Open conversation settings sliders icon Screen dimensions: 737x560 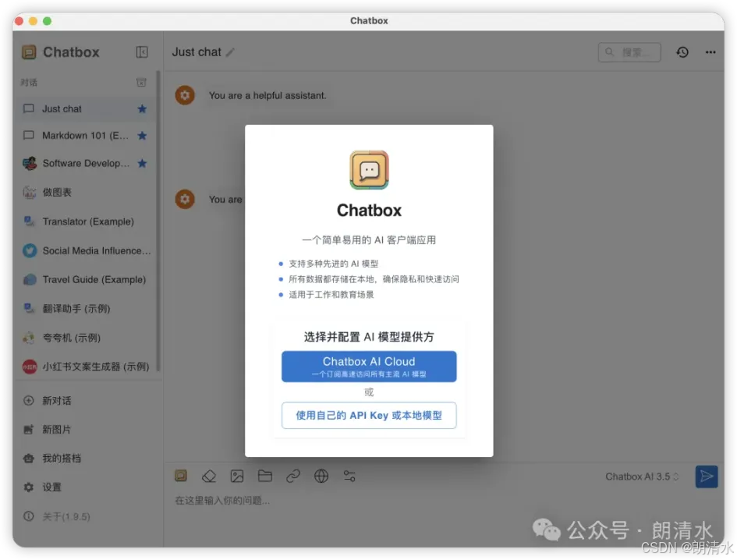[x=349, y=477]
